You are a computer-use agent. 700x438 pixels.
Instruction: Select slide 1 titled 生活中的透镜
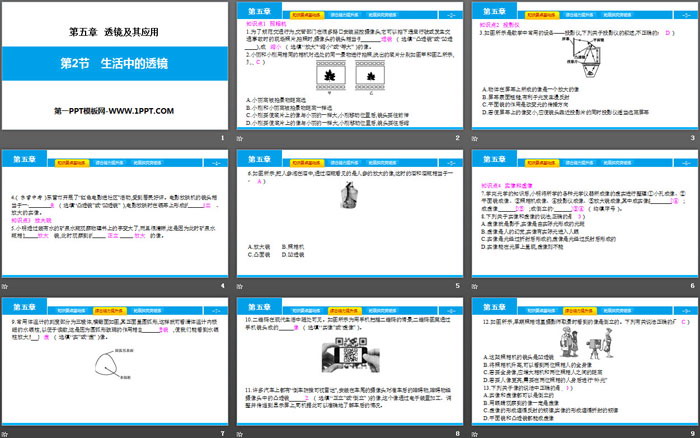[115, 66]
